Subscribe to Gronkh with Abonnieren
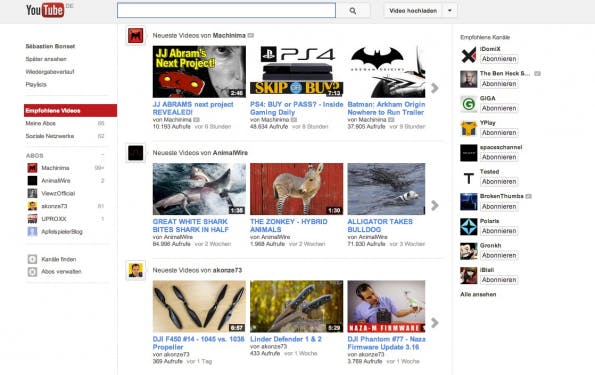The image size is (595, 375). (x=499, y=255)
